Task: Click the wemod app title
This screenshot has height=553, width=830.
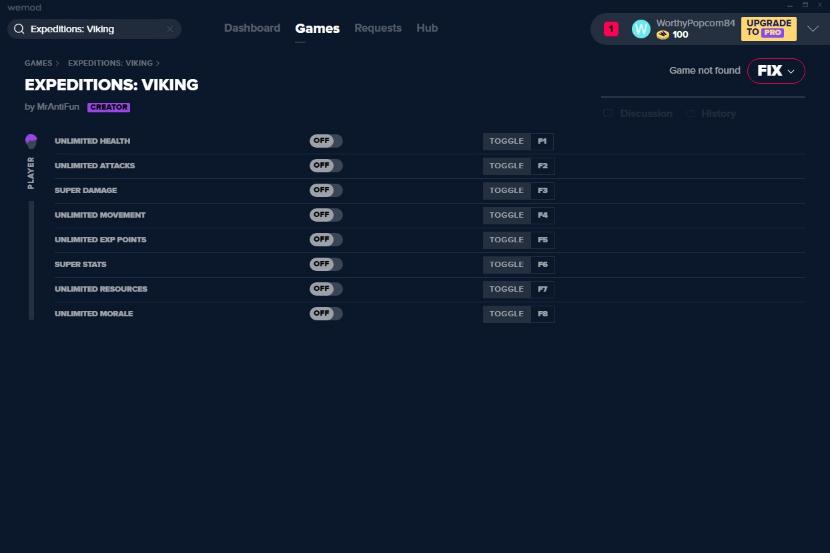Action: [x=24, y=7]
